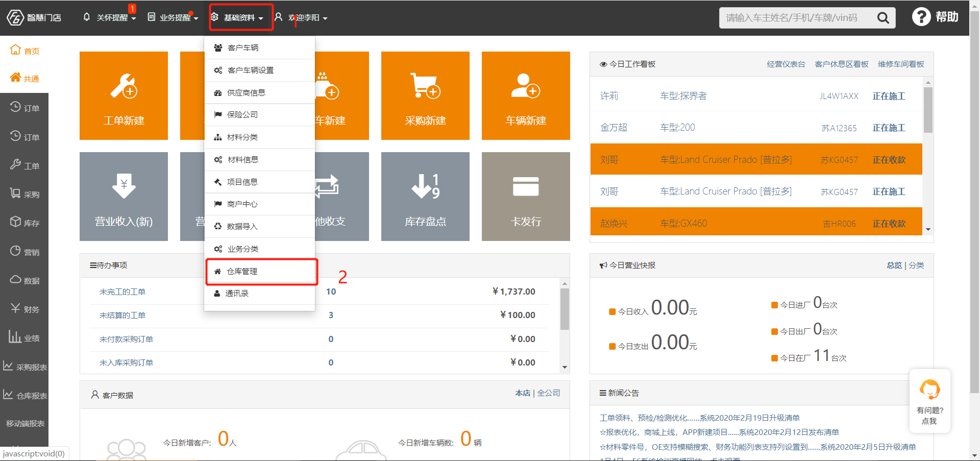The height and width of the screenshot is (461, 980).
Task: Click the 车辆新建 tile
Action: point(526,95)
